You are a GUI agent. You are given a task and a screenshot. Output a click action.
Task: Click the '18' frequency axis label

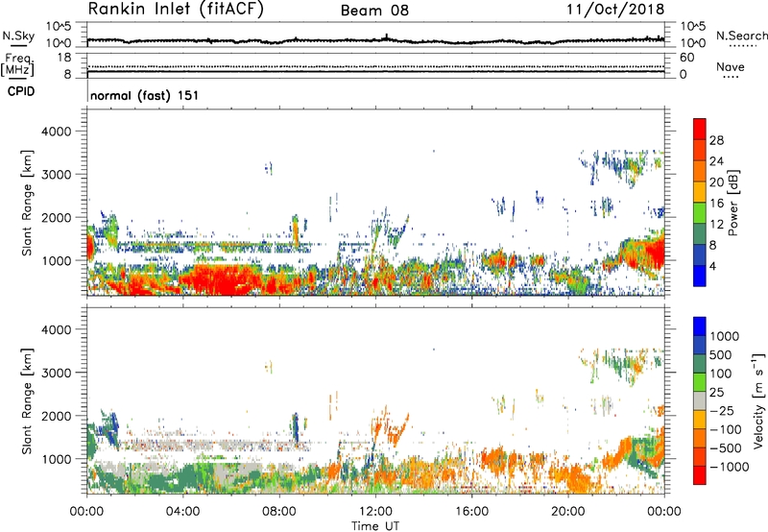(64, 58)
